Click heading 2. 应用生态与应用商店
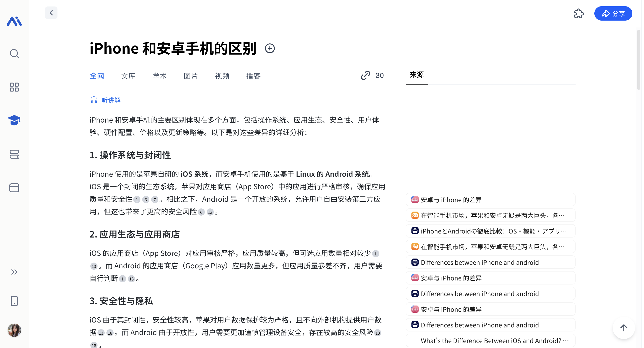The height and width of the screenshot is (348, 644). point(134,235)
